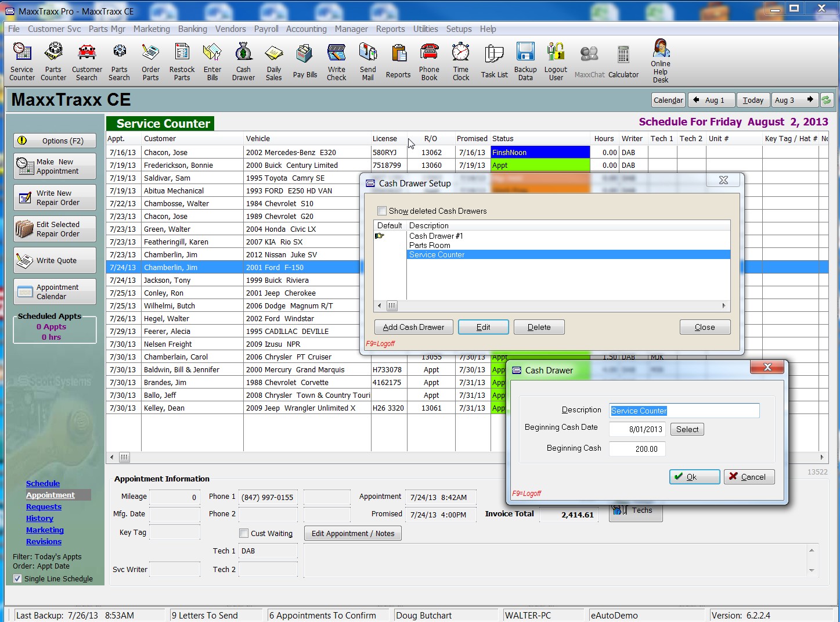Click Edit Appointment / Notes button
Screen dimensions: 840x622
[x=353, y=533]
